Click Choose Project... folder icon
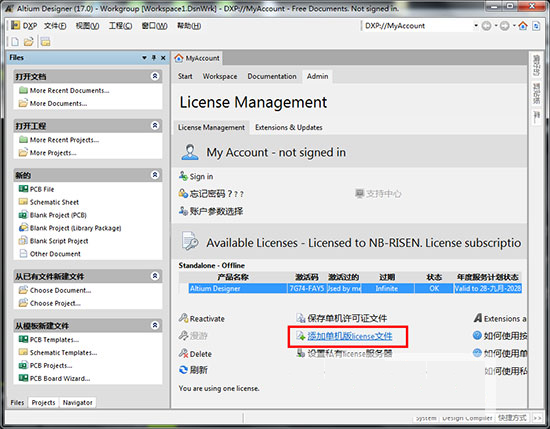The height and width of the screenshot is (429, 550). [23, 303]
